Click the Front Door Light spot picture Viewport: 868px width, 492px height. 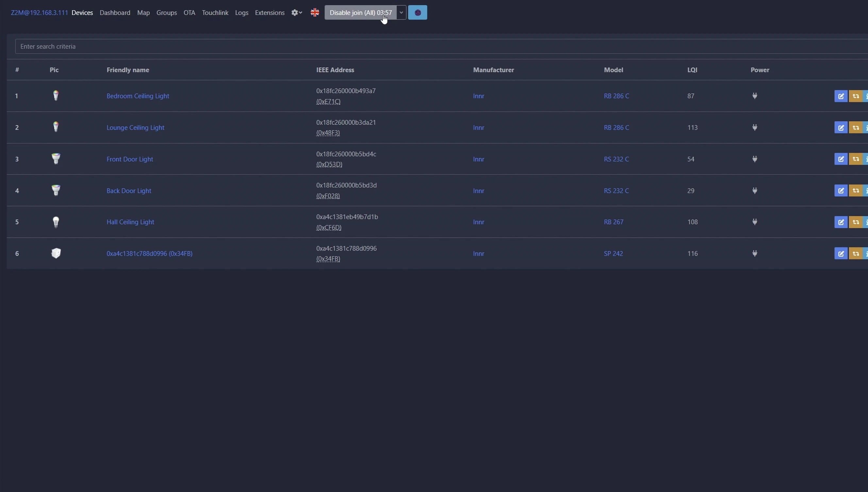point(56,159)
